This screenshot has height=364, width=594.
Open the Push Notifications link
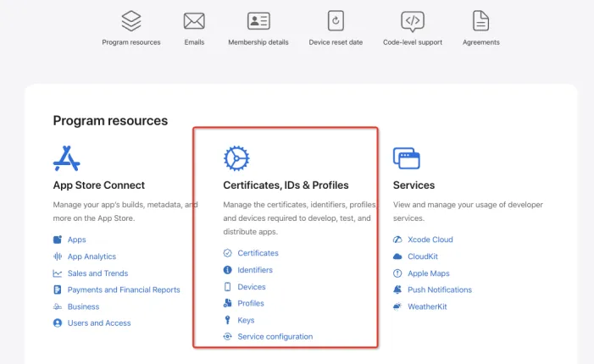click(x=440, y=290)
